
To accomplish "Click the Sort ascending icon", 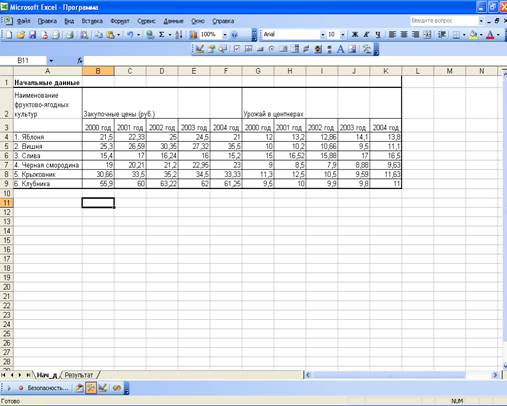I will pos(179,35).
